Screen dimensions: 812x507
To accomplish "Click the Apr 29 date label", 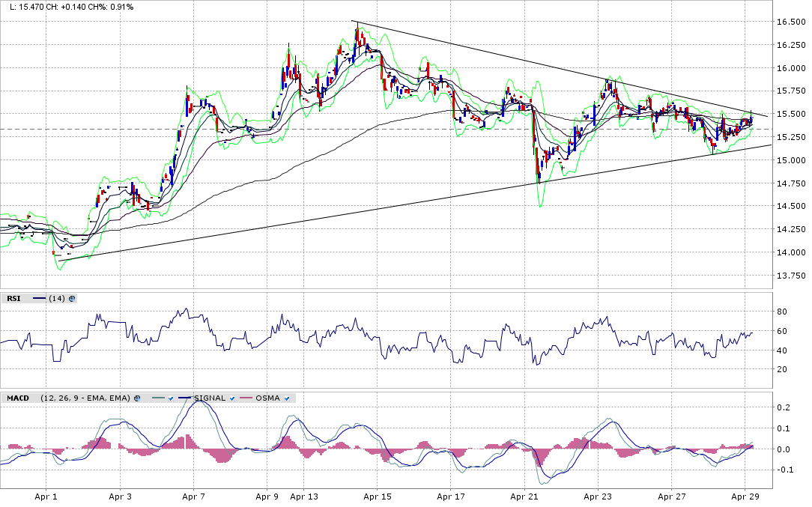I will (x=745, y=497).
